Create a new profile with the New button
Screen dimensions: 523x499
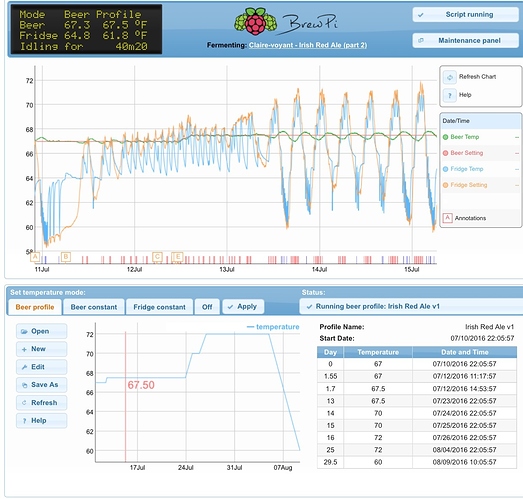pyautogui.click(x=41, y=349)
